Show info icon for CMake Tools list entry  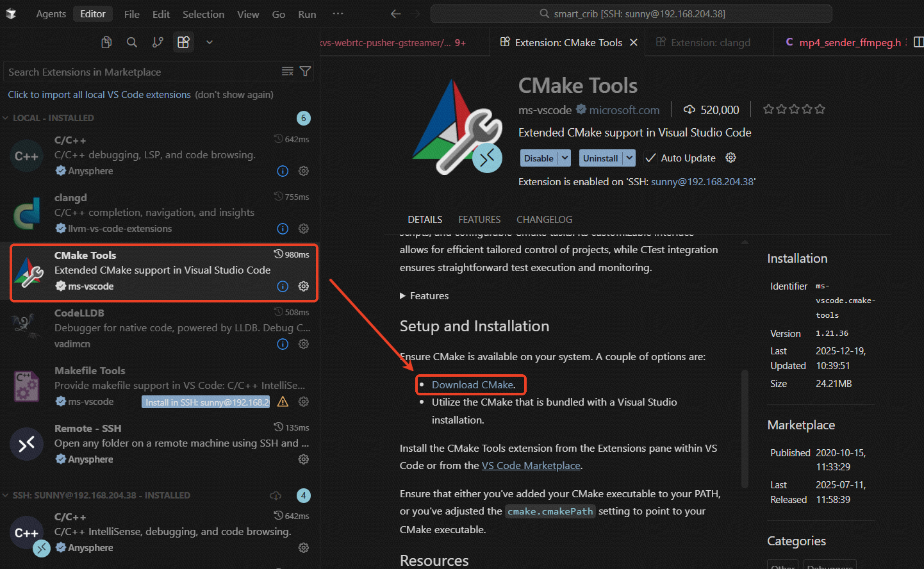tap(283, 286)
